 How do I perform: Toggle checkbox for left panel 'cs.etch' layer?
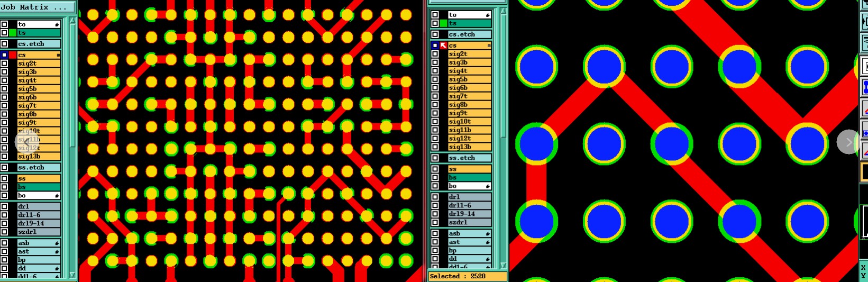pos(4,44)
